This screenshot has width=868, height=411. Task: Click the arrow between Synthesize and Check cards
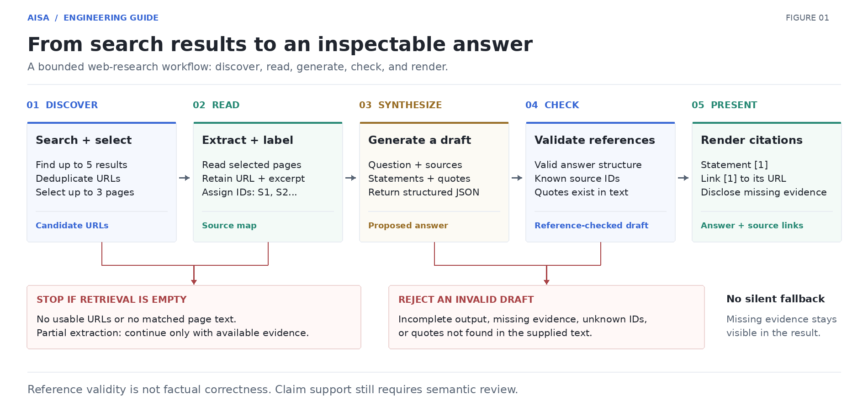pyautogui.click(x=517, y=178)
